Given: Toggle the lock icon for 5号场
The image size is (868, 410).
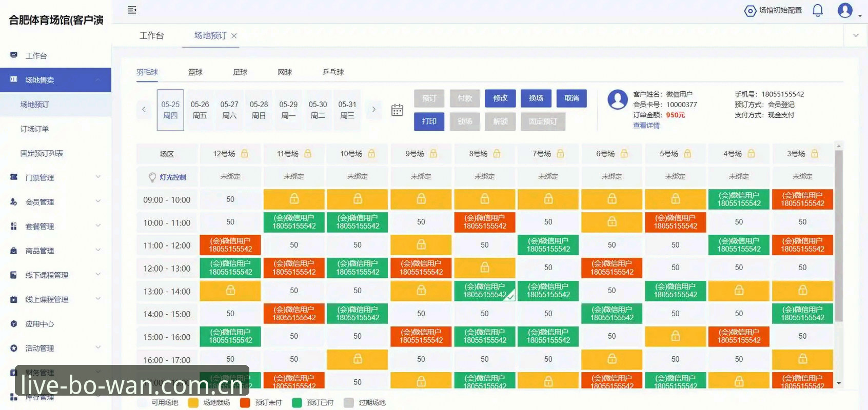Looking at the screenshot, I should 687,154.
